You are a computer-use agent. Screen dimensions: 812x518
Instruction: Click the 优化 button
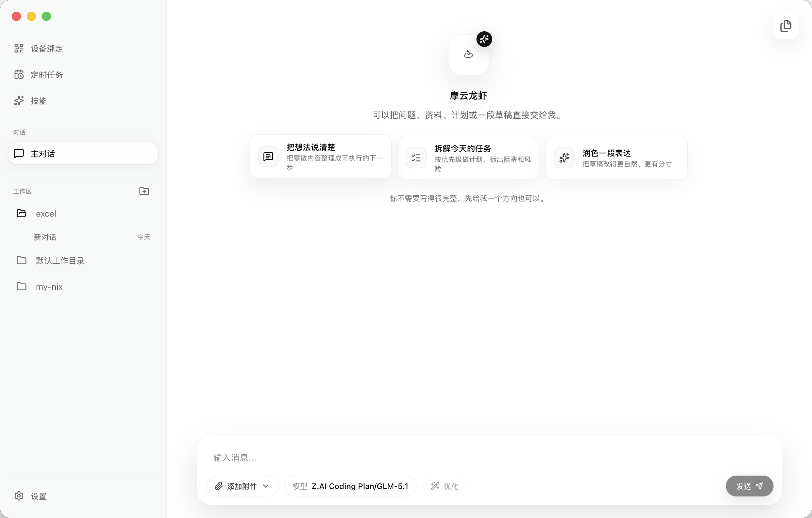click(x=445, y=486)
